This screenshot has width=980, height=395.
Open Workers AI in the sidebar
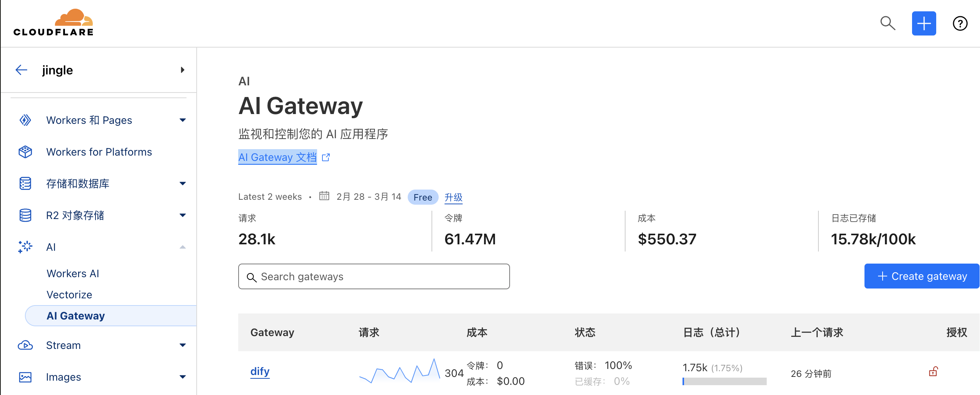click(72, 274)
